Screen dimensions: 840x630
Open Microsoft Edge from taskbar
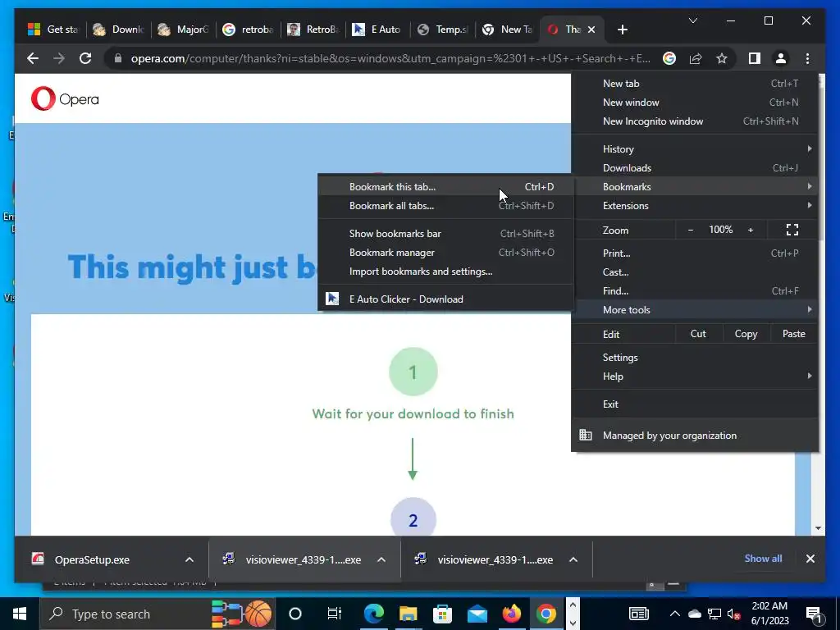(374, 614)
